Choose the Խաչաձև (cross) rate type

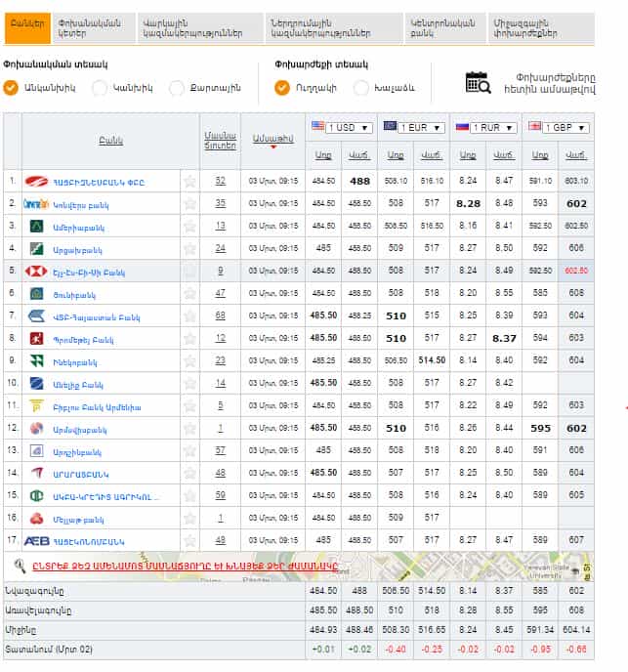[x=360, y=88]
